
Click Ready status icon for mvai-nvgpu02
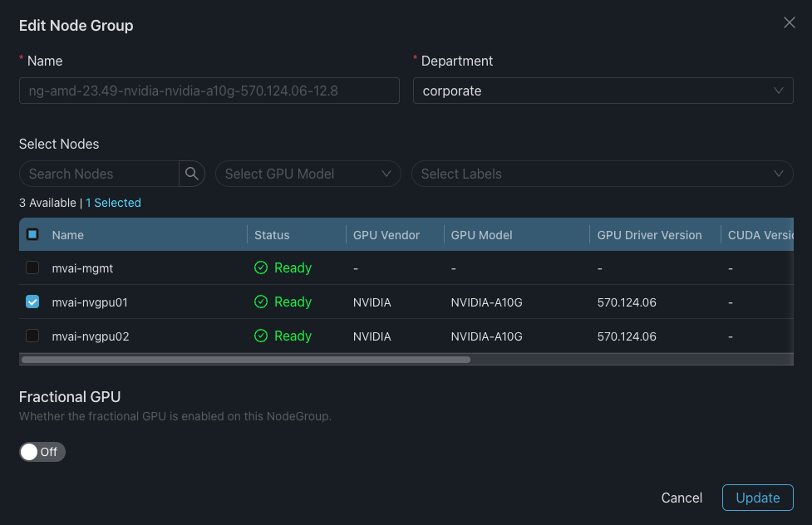pyautogui.click(x=261, y=336)
